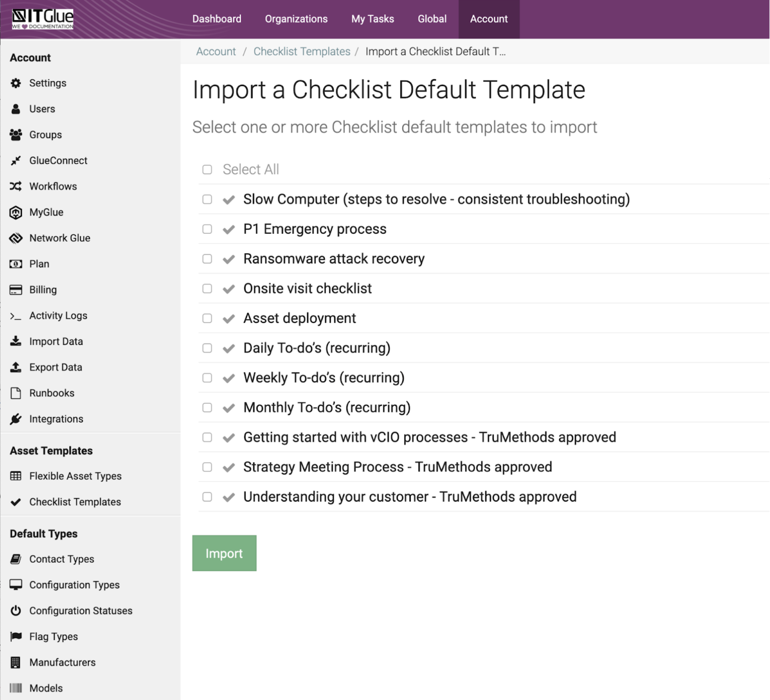Click the Billing credit card icon
Image resolution: width=770 pixels, height=700 pixels.
point(15,289)
